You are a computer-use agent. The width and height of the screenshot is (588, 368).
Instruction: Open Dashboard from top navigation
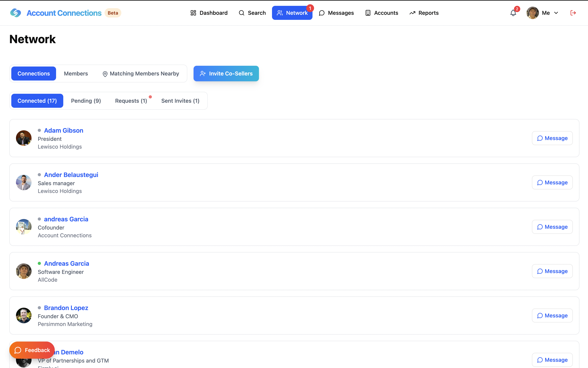[209, 13]
